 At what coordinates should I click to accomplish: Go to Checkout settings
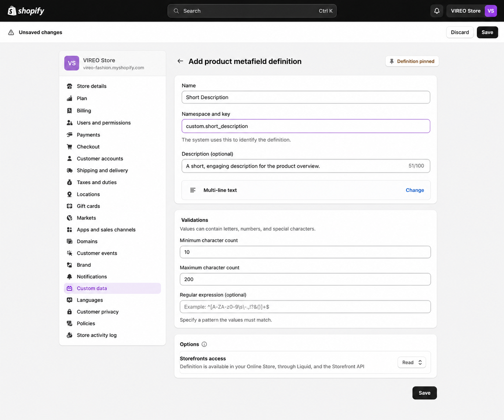coord(112,146)
